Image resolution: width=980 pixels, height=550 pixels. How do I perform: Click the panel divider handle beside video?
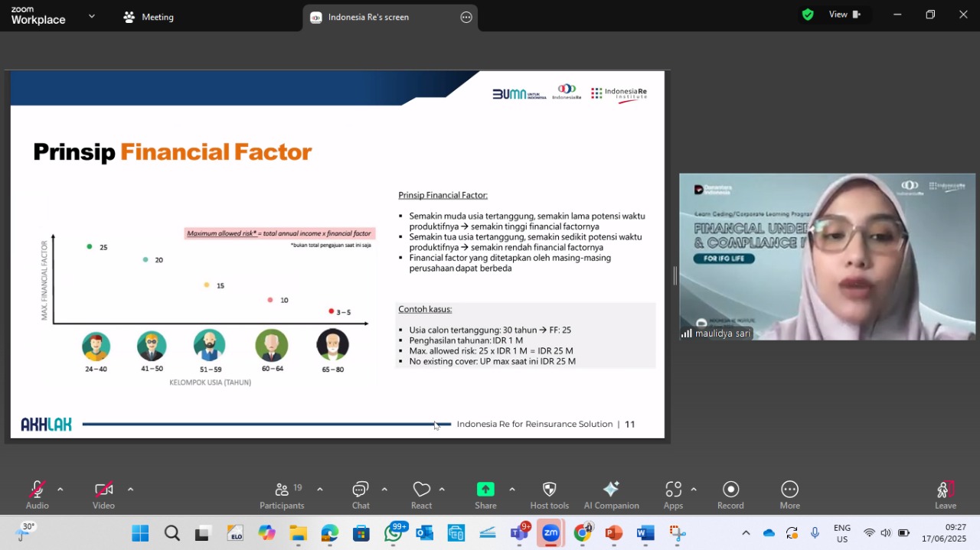675,276
